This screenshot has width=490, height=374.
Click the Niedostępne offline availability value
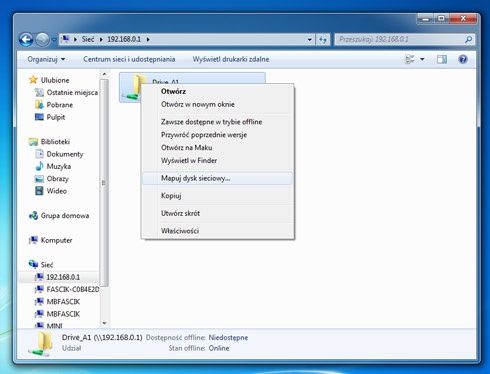click(x=228, y=338)
